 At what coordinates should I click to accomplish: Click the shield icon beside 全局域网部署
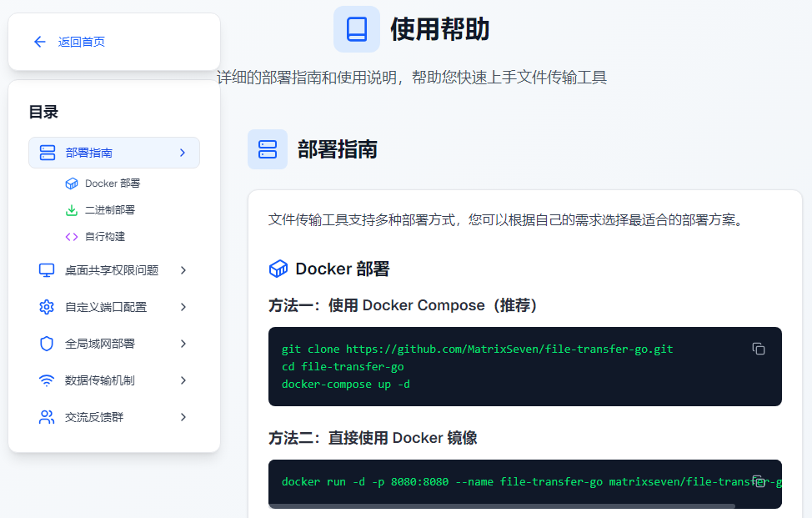[47, 343]
